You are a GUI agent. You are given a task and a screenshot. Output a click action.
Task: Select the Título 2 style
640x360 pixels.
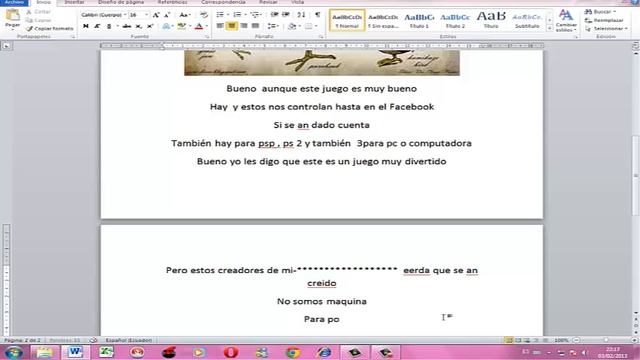[455, 20]
